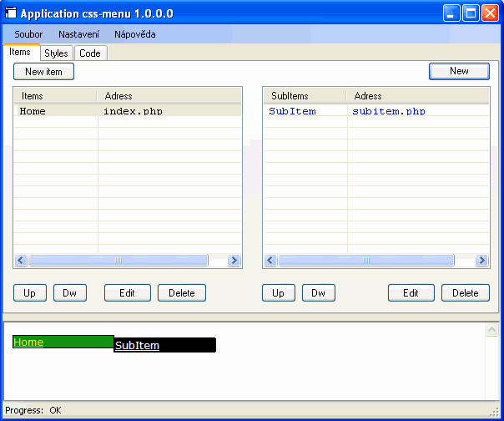
Task: Switch to the Styles tab
Action: pos(56,53)
